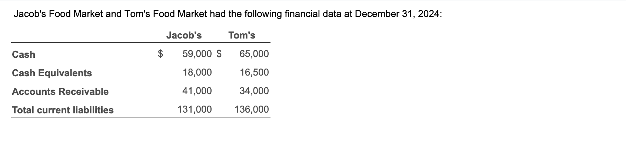Click the intro sentence about December 31, 2024
644x143 pixels.
click(228, 15)
